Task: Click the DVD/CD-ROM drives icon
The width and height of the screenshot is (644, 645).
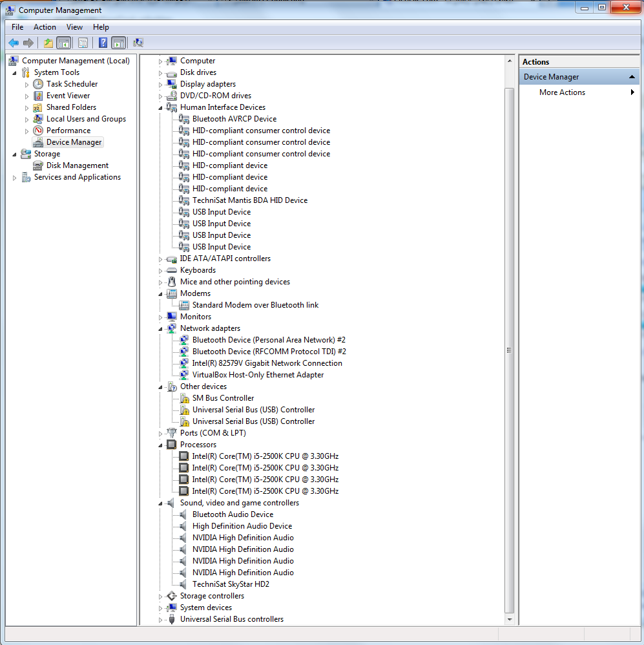Action: [172, 96]
